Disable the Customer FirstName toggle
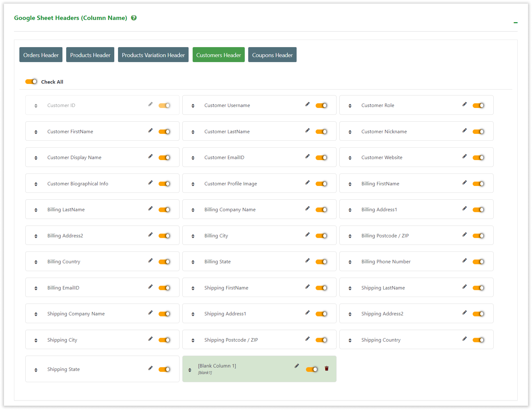Viewport: 532px width, 410px height. pyautogui.click(x=164, y=131)
